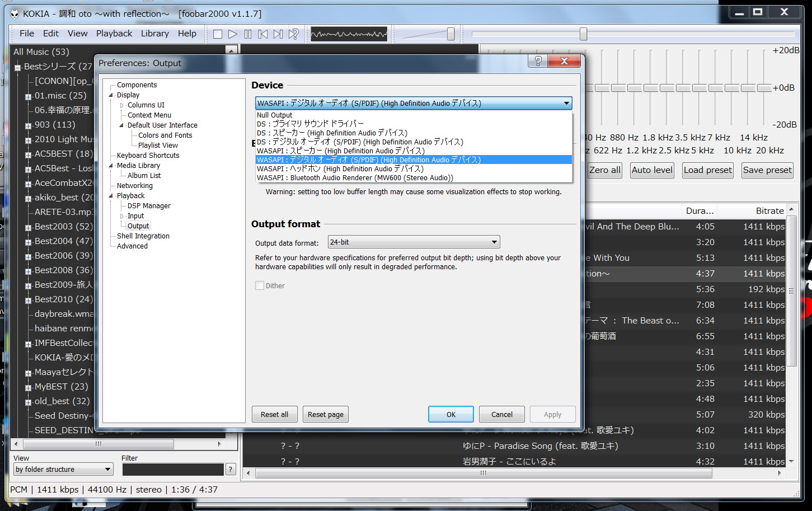Screen dimensions: 812x511
Task: Open the Output data format dropdown
Action: (414, 242)
